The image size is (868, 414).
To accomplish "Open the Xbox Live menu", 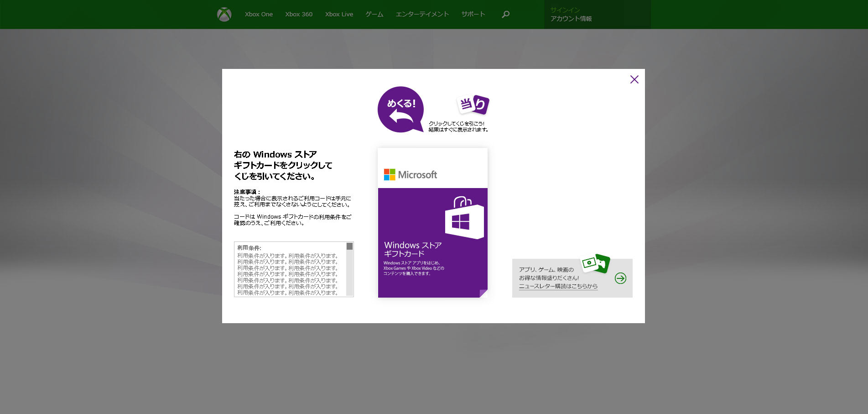I will [x=339, y=14].
